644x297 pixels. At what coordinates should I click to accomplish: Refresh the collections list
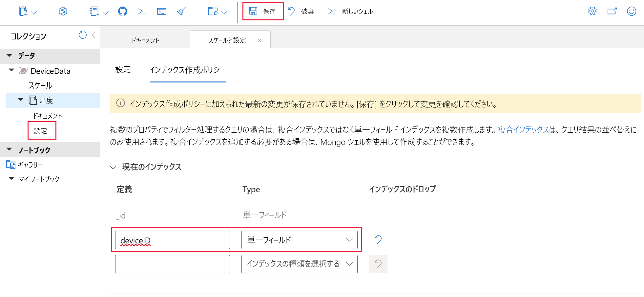coord(82,35)
